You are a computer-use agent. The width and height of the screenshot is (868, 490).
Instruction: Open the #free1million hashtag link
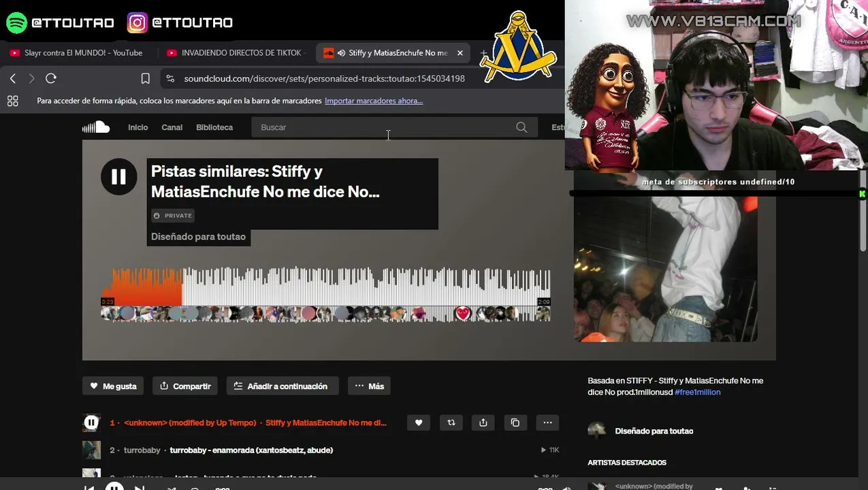tap(697, 392)
